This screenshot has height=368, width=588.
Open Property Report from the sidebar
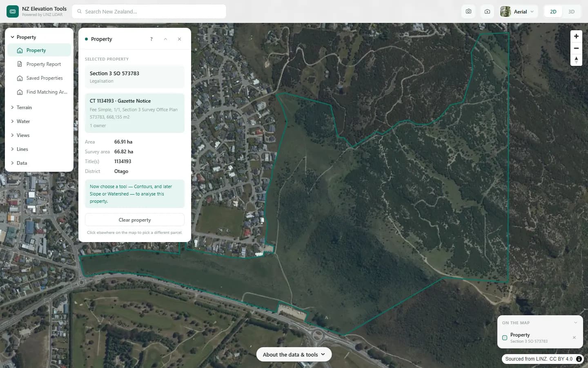pos(39,64)
